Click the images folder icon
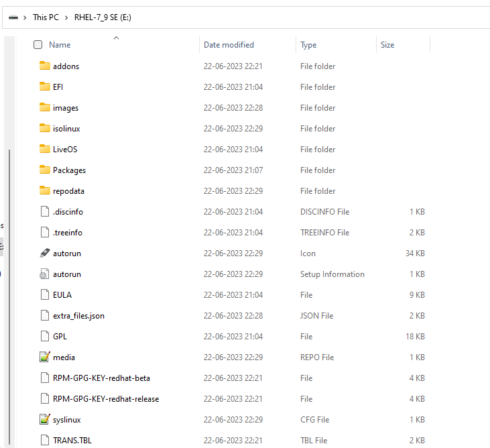Image resolution: width=490 pixels, height=448 pixels. click(x=45, y=107)
